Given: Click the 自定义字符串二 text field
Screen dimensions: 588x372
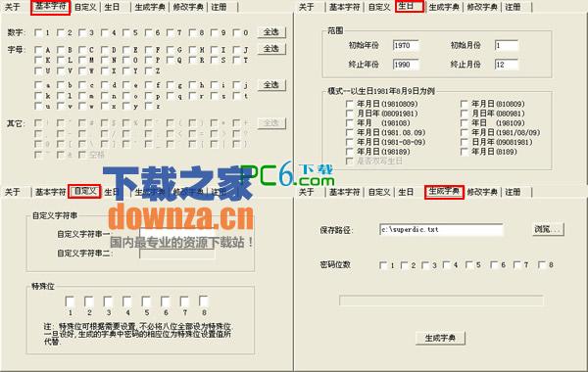Looking at the screenshot, I should [177, 253].
